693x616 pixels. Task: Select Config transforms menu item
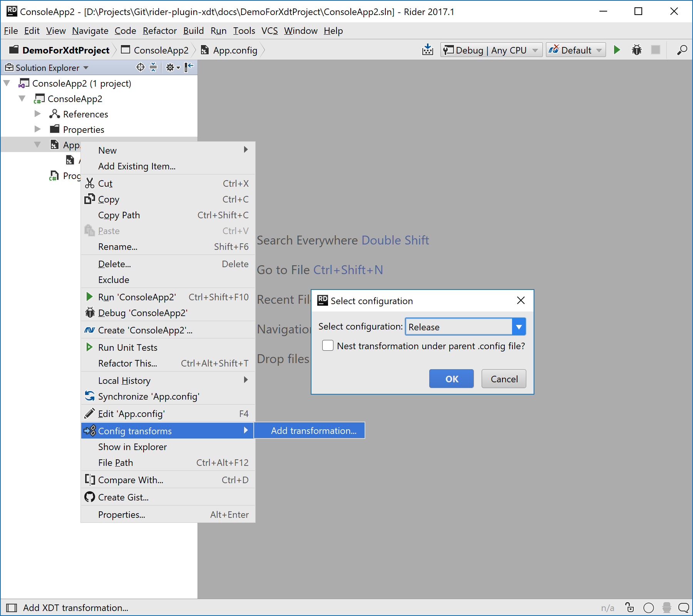(x=168, y=431)
